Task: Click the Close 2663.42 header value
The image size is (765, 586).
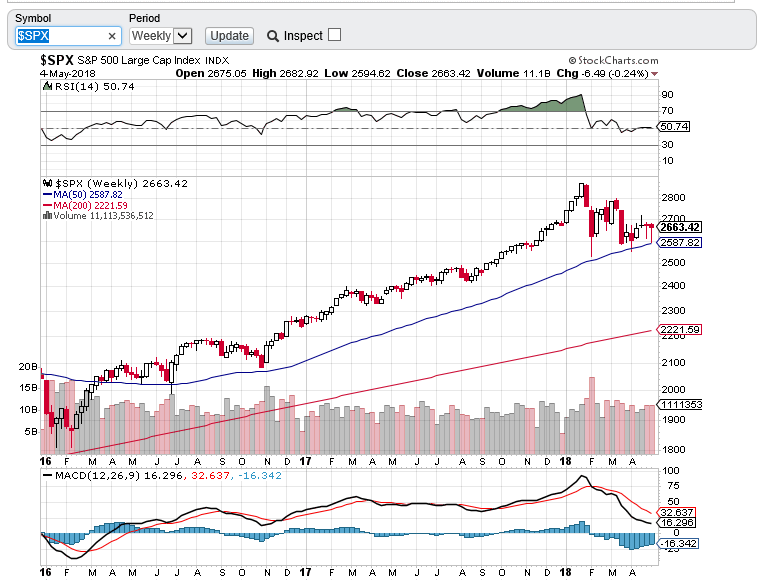Action: (433, 74)
